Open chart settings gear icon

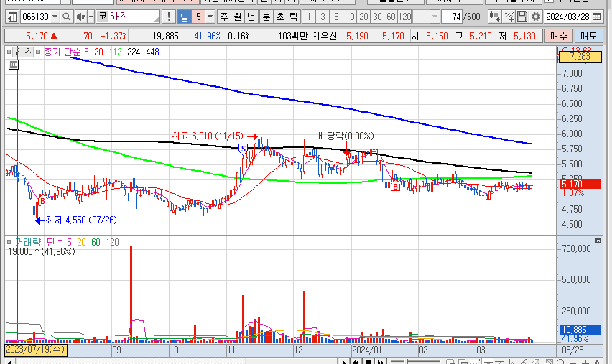[536, 17]
